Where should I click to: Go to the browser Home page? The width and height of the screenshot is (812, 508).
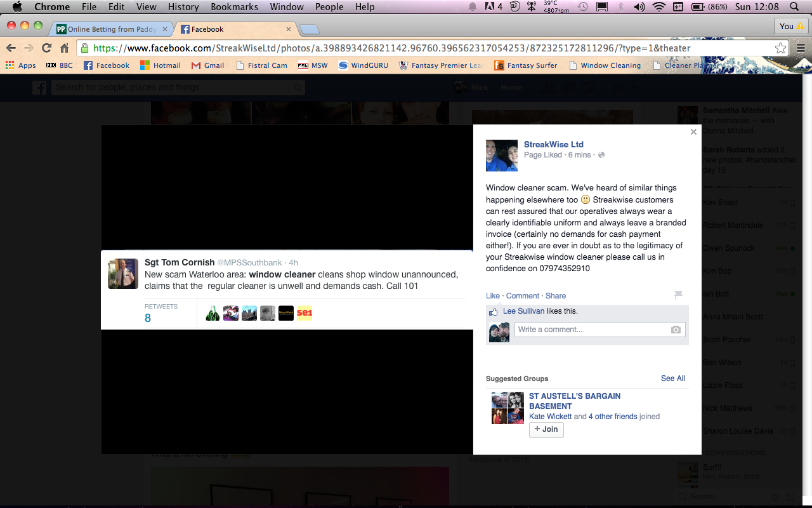[64, 48]
